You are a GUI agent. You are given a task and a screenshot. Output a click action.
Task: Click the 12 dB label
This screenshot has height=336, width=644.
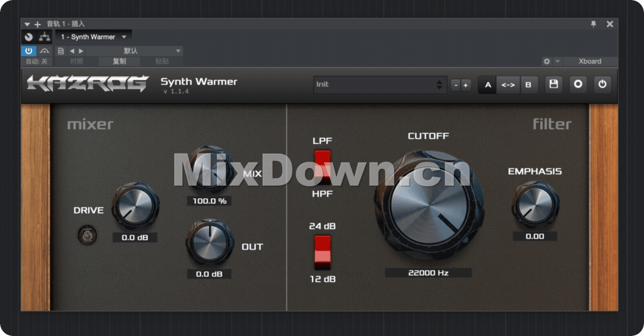[323, 279]
